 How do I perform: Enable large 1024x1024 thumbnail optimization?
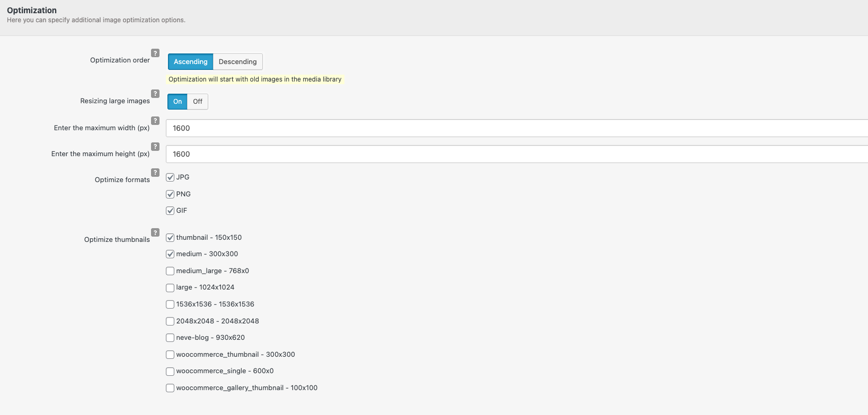click(x=170, y=288)
